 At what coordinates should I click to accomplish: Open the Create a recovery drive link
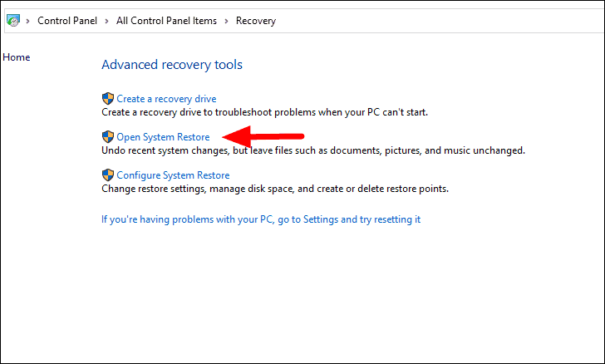(166, 99)
